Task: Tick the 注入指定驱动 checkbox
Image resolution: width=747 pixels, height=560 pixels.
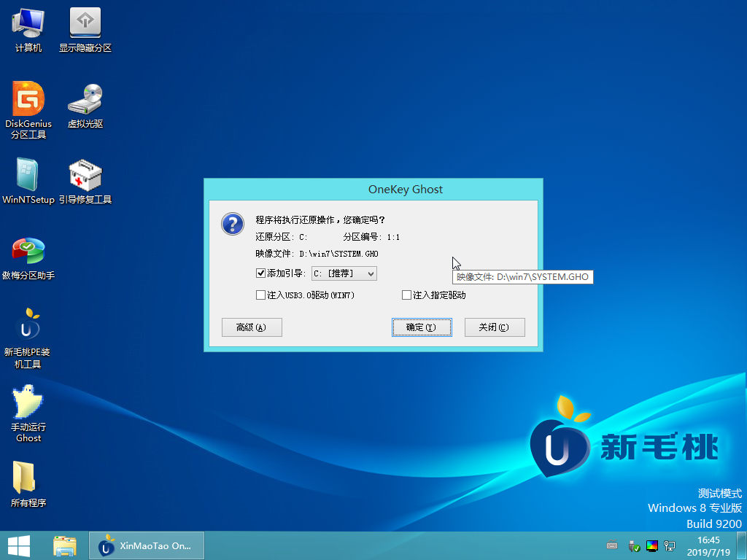Action: click(x=407, y=295)
